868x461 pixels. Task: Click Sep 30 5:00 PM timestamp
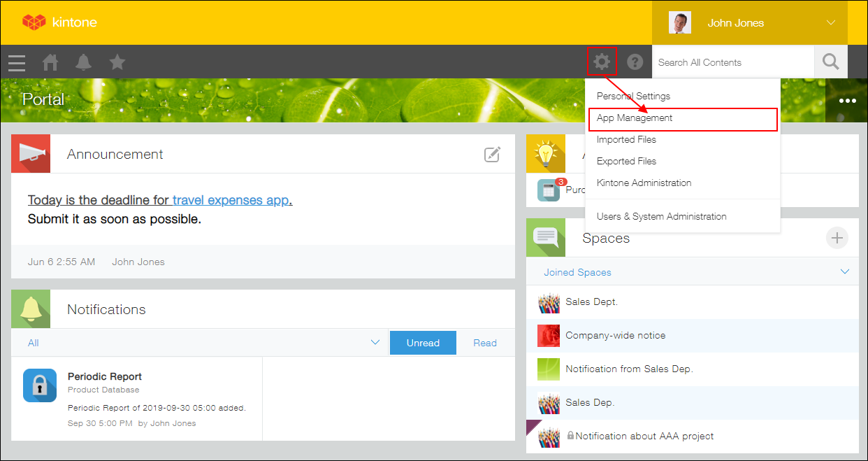100,423
